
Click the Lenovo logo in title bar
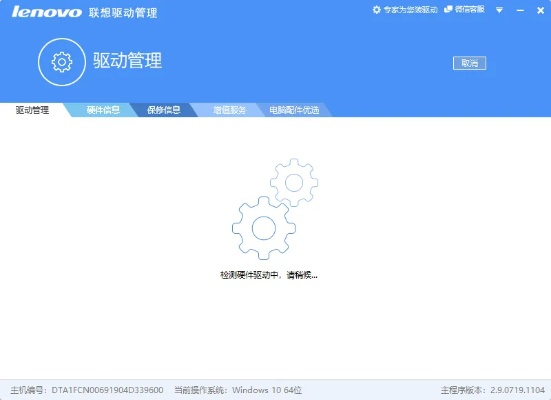pos(46,12)
